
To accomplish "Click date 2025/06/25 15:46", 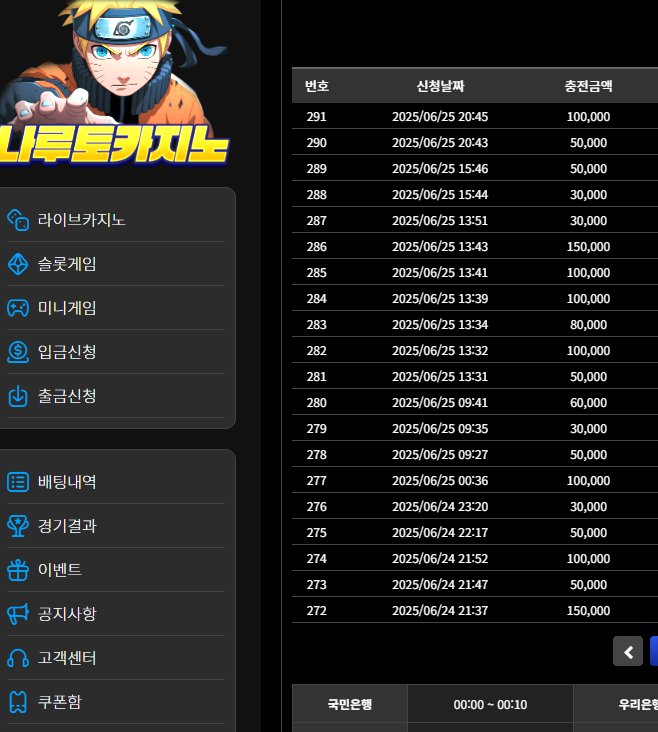I will pos(440,169).
